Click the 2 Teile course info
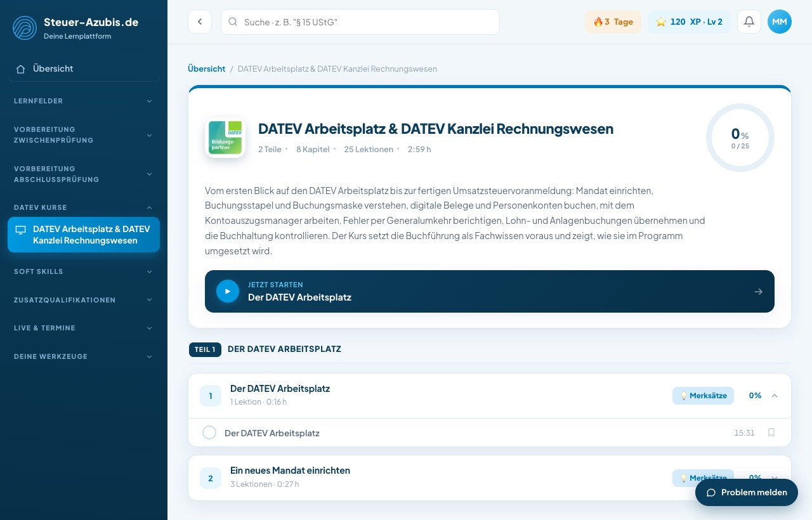812x520 pixels. (x=270, y=150)
